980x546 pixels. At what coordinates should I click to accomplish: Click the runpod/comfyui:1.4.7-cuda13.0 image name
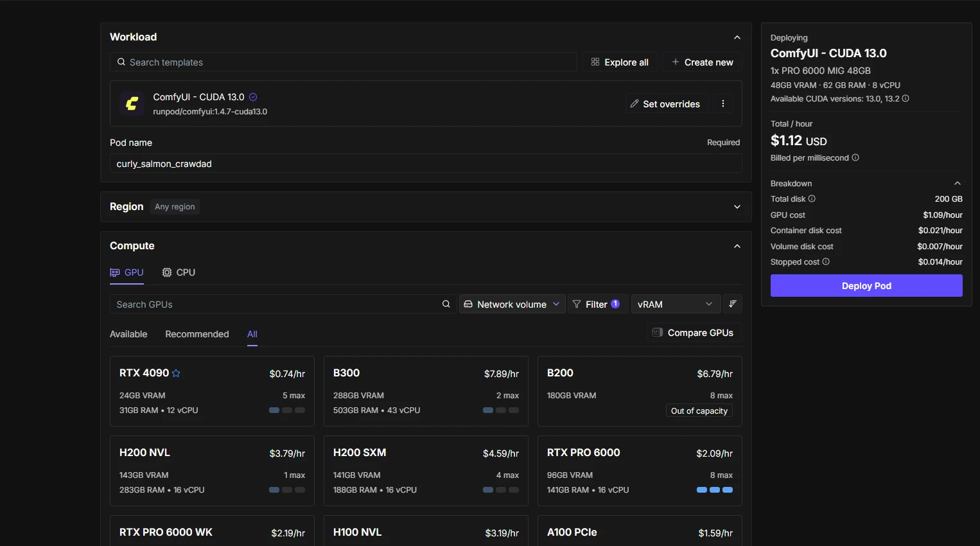click(x=210, y=112)
